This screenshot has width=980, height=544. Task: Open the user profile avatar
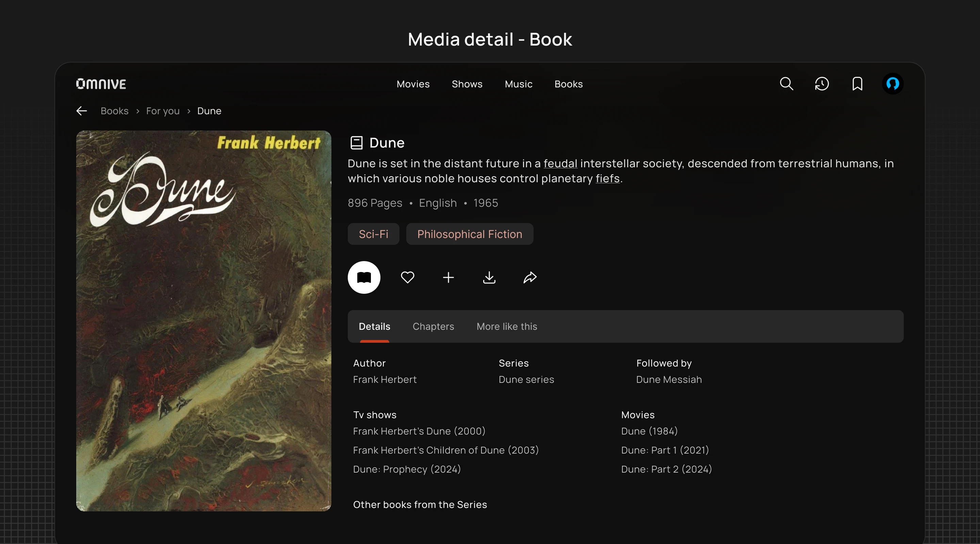click(x=893, y=84)
